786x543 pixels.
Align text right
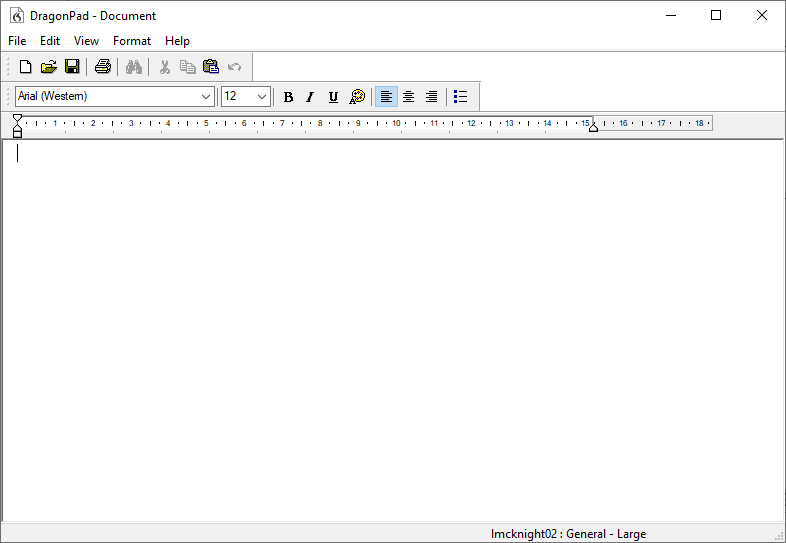click(431, 96)
